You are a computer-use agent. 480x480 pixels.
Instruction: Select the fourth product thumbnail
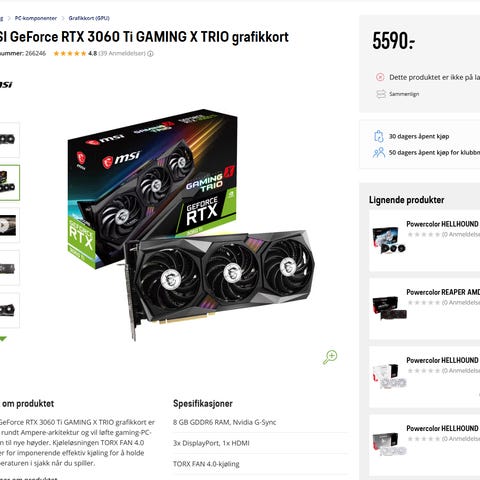[9, 268]
